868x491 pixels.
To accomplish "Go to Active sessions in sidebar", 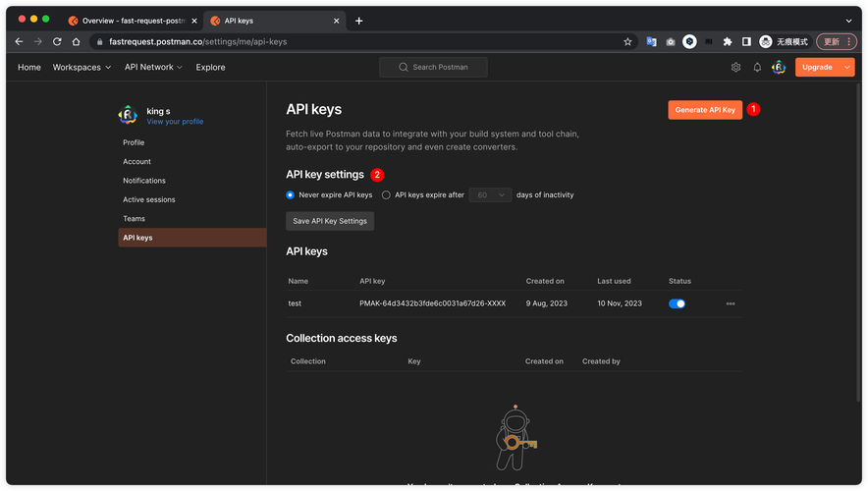I will click(147, 199).
